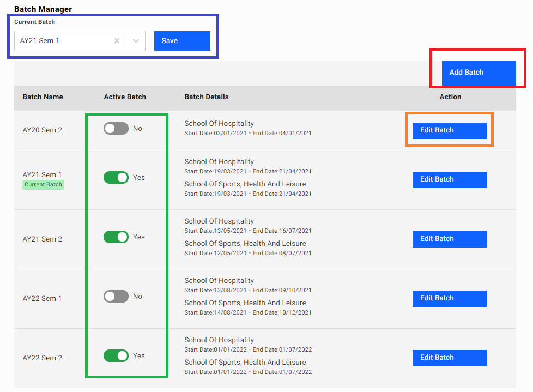Open Edit Batch for AY21 Sem 1
Viewport: 533px width, 392px height.
coord(449,179)
